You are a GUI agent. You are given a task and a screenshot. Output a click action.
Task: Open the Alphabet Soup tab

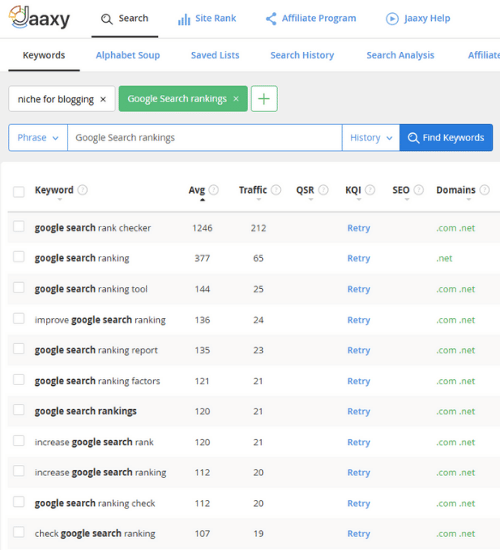(128, 55)
